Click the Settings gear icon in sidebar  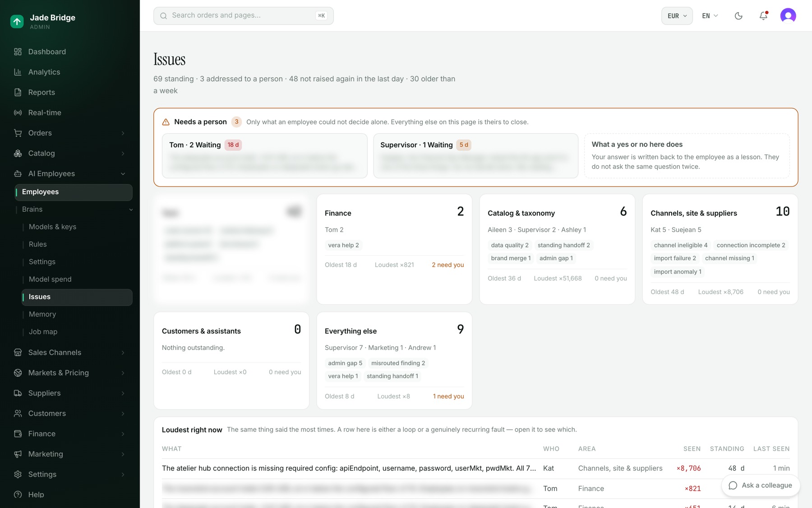pyautogui.click(x=18, y=475)
